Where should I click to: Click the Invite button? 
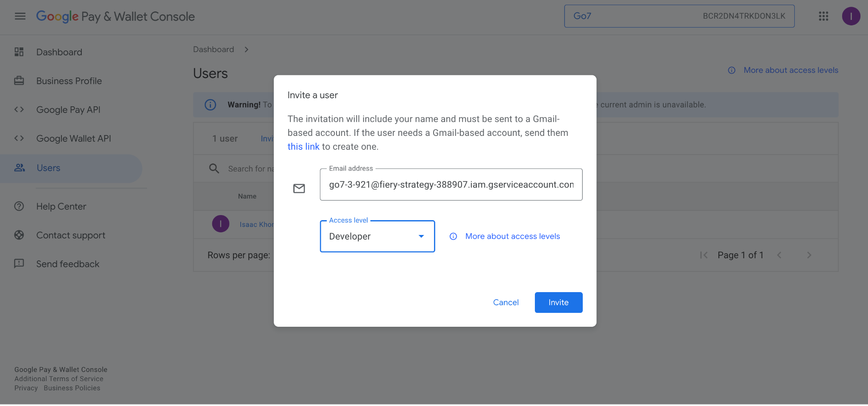[558, 302]
